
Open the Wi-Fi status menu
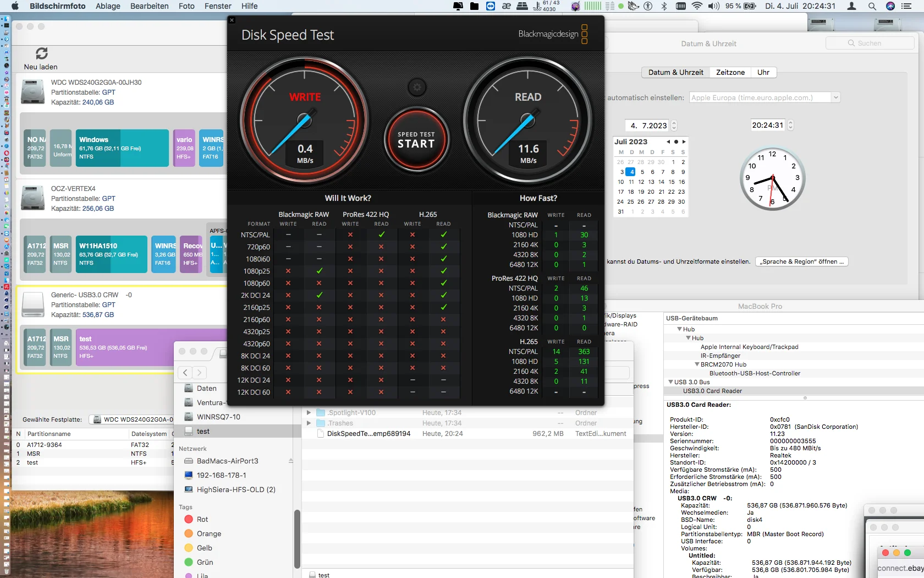tap(697, 6)
